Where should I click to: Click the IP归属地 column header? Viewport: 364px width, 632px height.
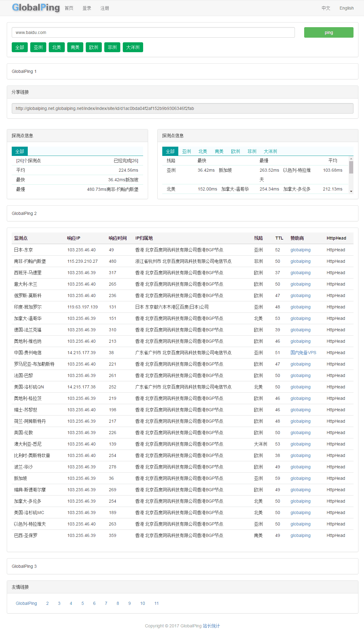(x=144, y=238)
